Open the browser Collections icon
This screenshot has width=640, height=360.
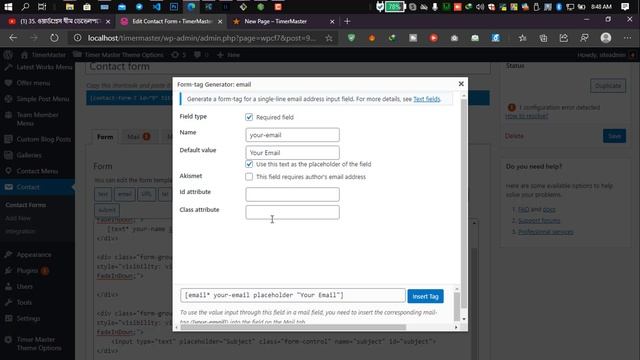(543, 38)
